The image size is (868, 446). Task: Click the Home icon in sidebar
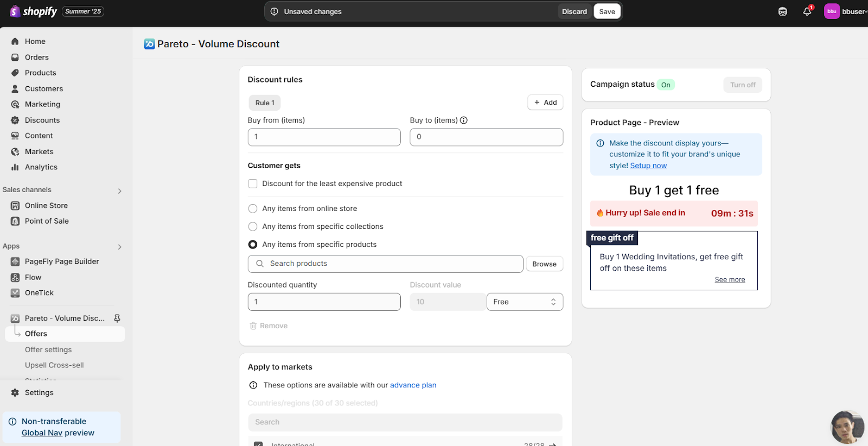(15, 41)
